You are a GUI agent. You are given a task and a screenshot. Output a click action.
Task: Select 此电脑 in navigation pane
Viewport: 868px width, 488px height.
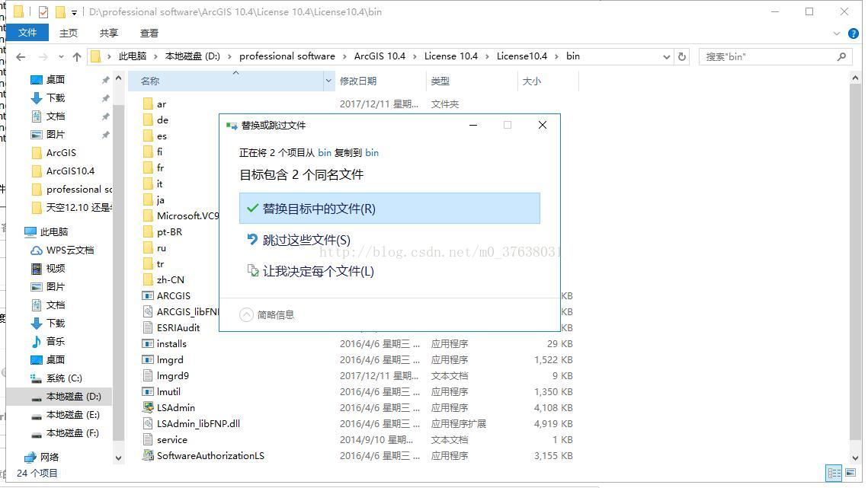click(53, 232)
